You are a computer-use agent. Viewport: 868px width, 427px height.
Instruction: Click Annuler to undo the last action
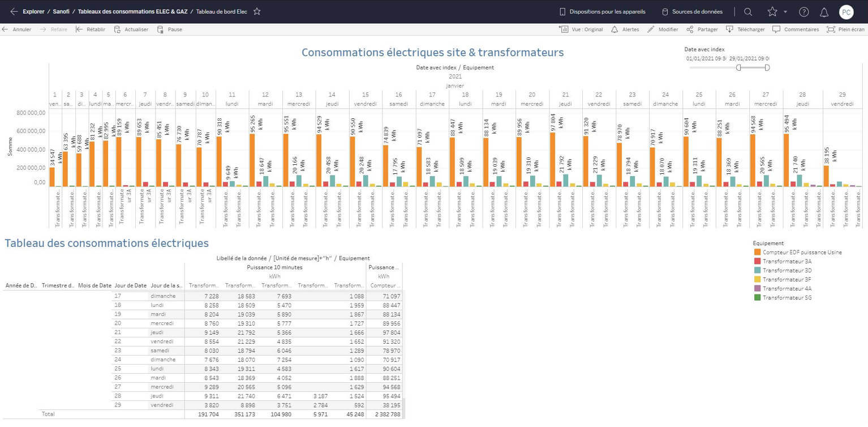(x=17, y=29)
